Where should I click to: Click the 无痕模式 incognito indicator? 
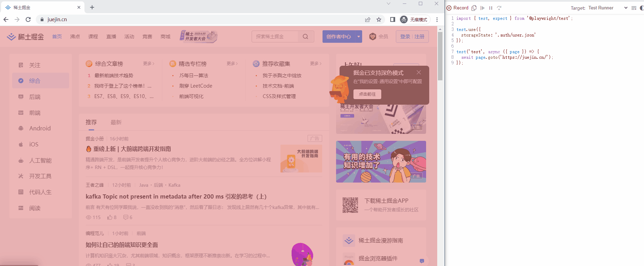point(415,19)
